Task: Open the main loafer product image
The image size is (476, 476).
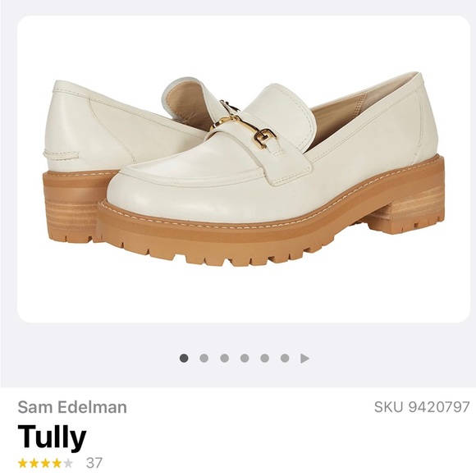Action: 244,169
